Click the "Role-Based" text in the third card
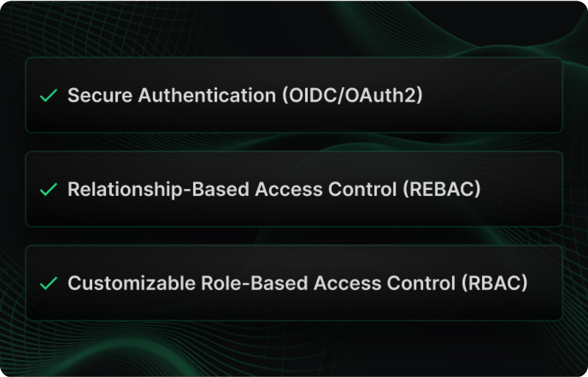 254,283
